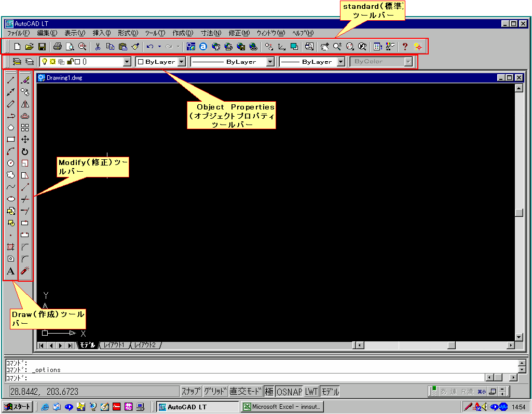Open a file with Open icon
532x414 pixels.
(x=30, y=47)
